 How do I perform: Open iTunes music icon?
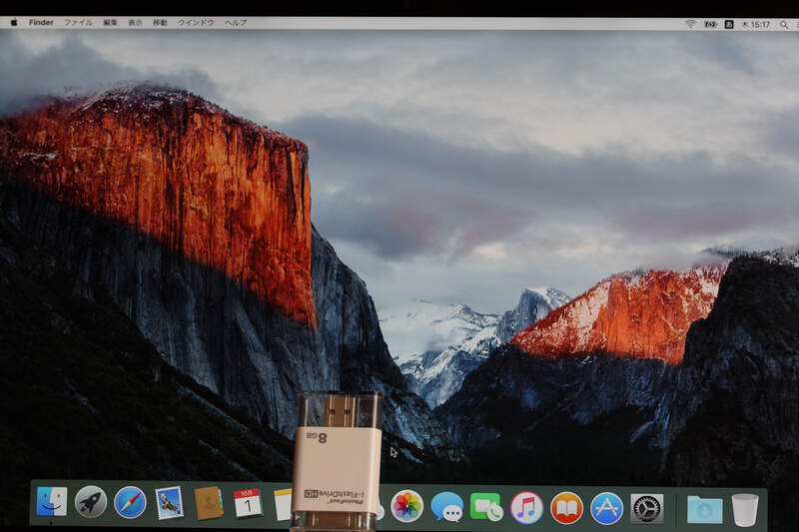click(526, 507)
